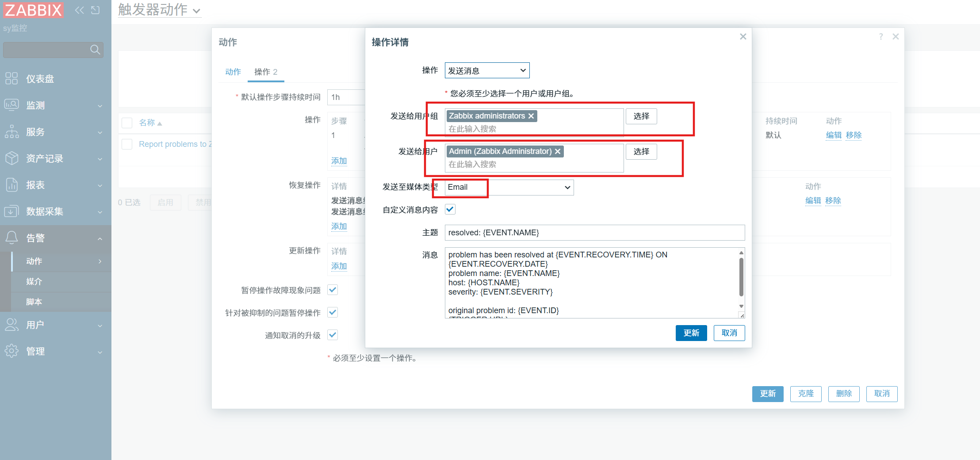980x460 pixels.
Task: Close the 动作 dialog behind
Action: [896, 37]
